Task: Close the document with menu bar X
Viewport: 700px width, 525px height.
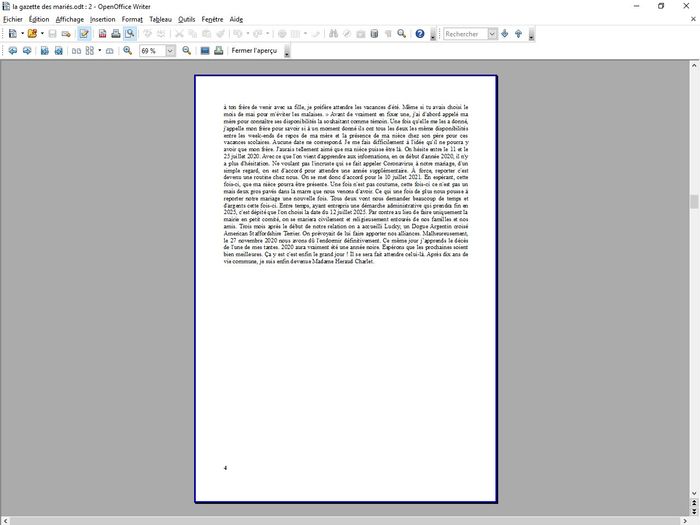Action: [x=693, y=19]
